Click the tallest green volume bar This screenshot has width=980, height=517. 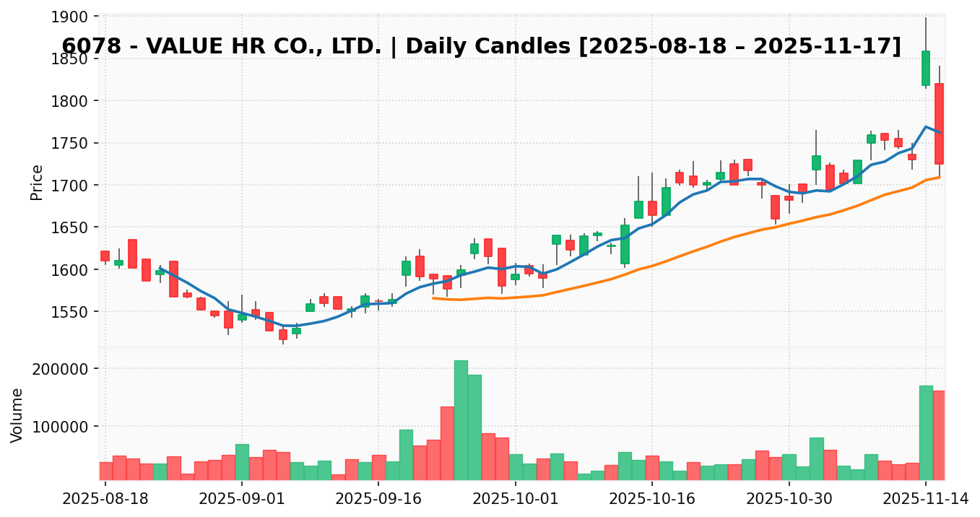(461, 420)
